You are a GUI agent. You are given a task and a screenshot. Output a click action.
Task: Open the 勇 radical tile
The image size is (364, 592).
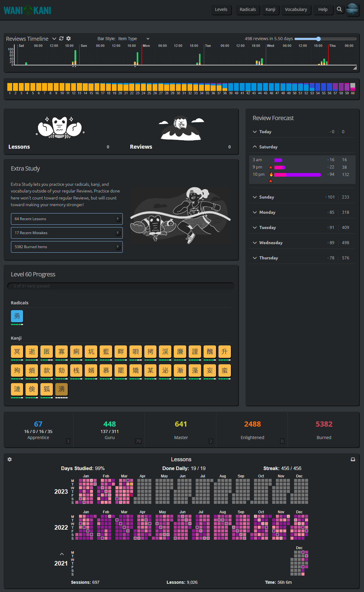(17, 316)
